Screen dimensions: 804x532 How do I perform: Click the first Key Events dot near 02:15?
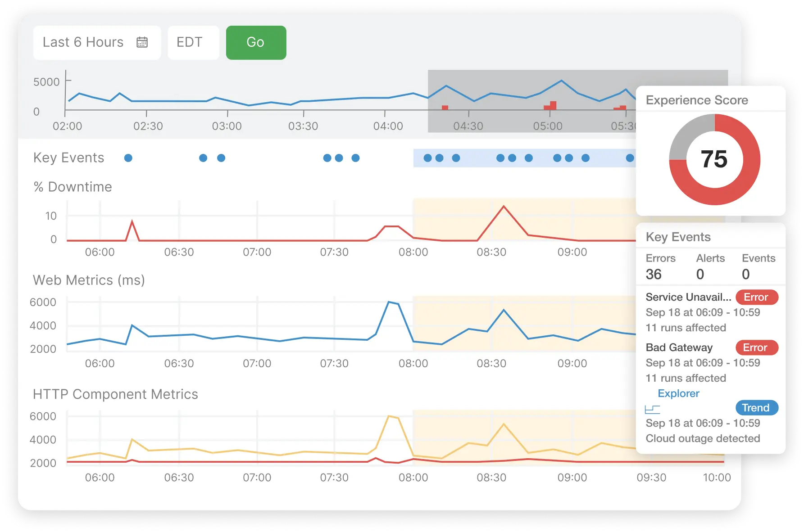coord(128,158)
